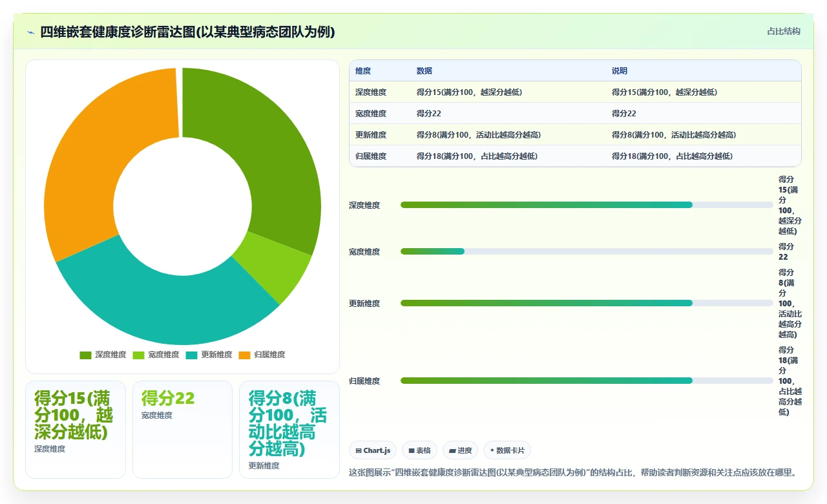
Task: Click the Chart.js tag chip
Action: click(x=373, y=450)
